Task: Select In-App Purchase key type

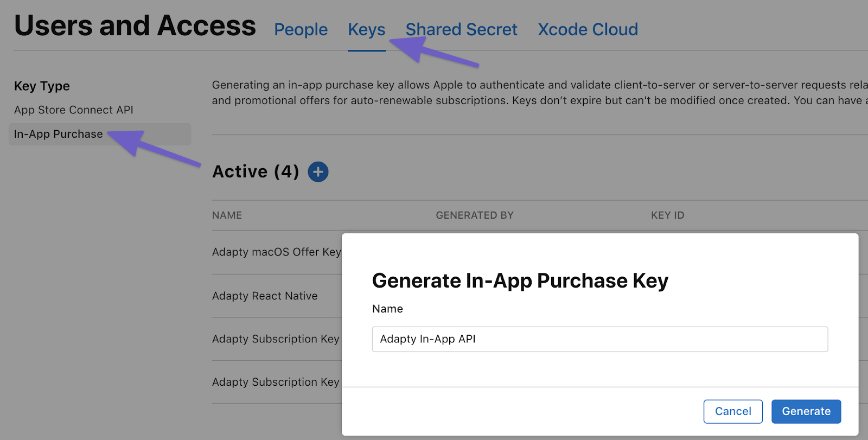Action: click(x=59, y=135)
